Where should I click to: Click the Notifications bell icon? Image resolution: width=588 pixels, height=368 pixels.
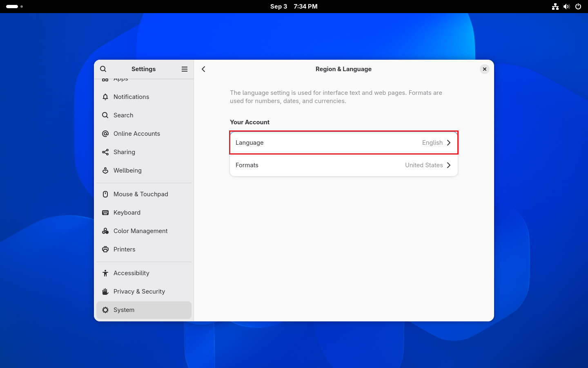click(x=105, y=97)
